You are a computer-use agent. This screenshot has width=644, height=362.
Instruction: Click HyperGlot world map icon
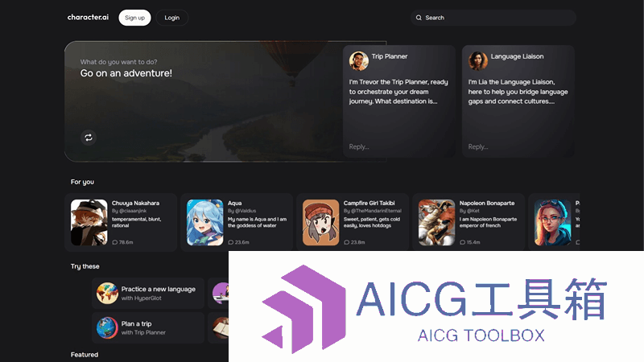[x=107, y=293]
